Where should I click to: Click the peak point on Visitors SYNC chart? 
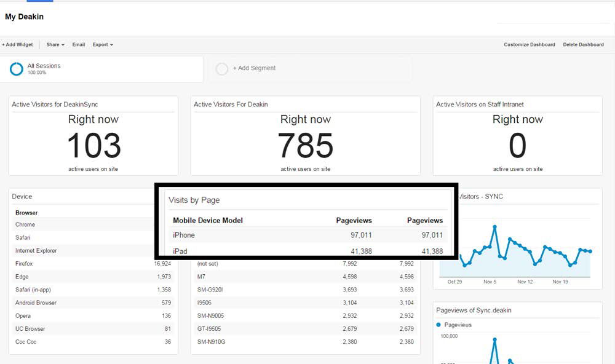tap(495, 227)
